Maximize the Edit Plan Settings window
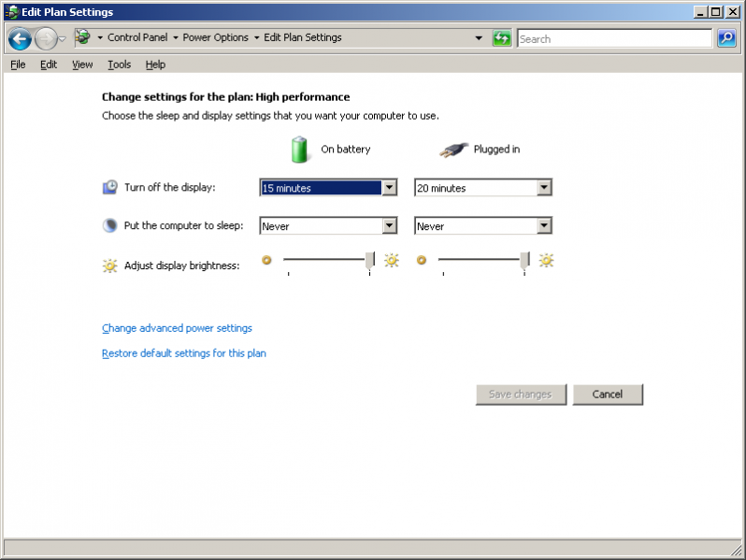 (715, 12)
